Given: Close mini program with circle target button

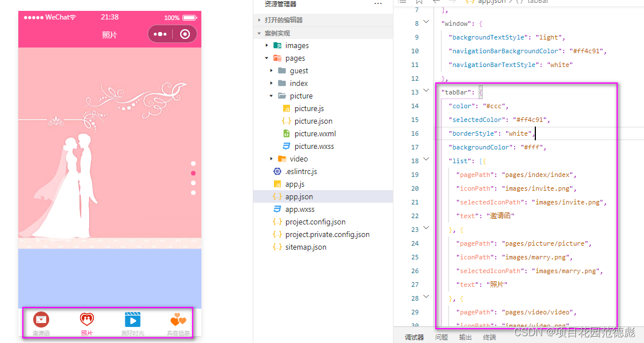Looking at the screenshot, I should point(185,34).
